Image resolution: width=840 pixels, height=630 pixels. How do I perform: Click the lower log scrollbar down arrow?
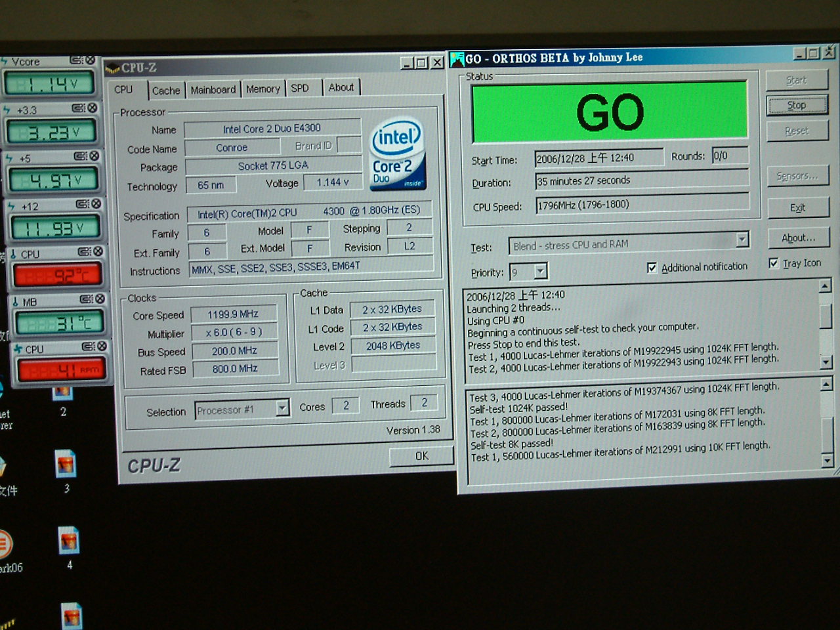(828, 461)
